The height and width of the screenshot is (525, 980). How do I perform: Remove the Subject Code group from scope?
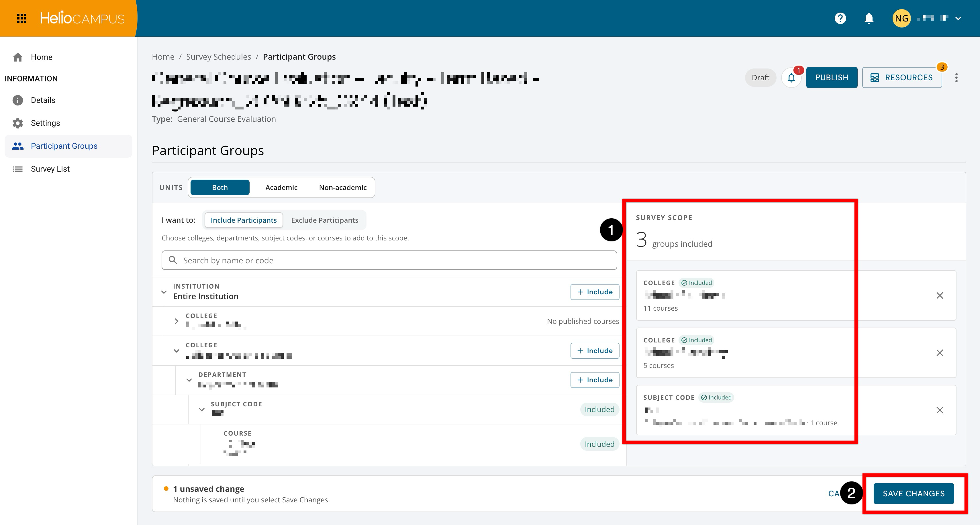pyautogui.click(x=940, y=410)
